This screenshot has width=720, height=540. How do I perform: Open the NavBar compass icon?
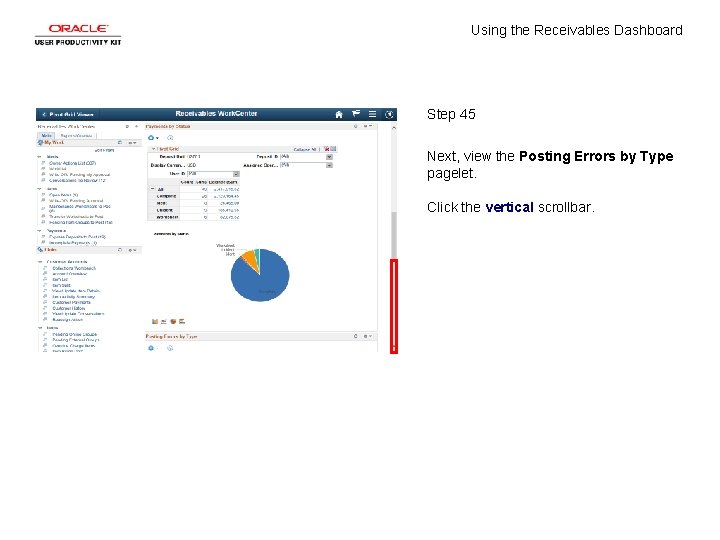pos(389,114)
